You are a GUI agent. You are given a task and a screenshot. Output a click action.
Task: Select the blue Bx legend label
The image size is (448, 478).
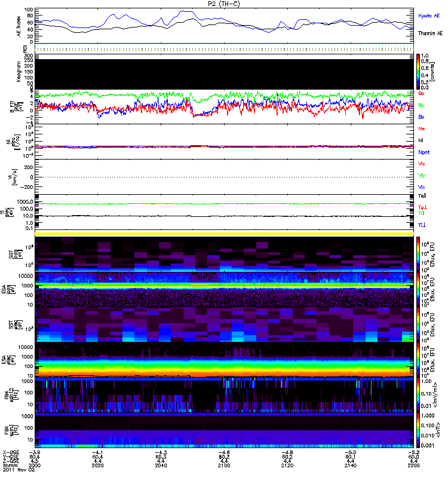pos(421,117)
